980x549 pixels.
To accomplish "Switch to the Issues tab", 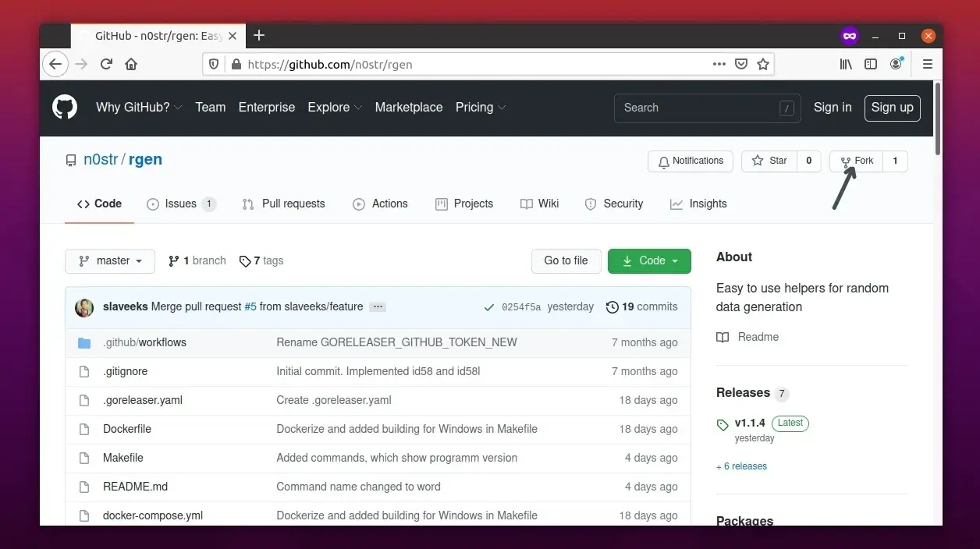I will pos(180,204).
